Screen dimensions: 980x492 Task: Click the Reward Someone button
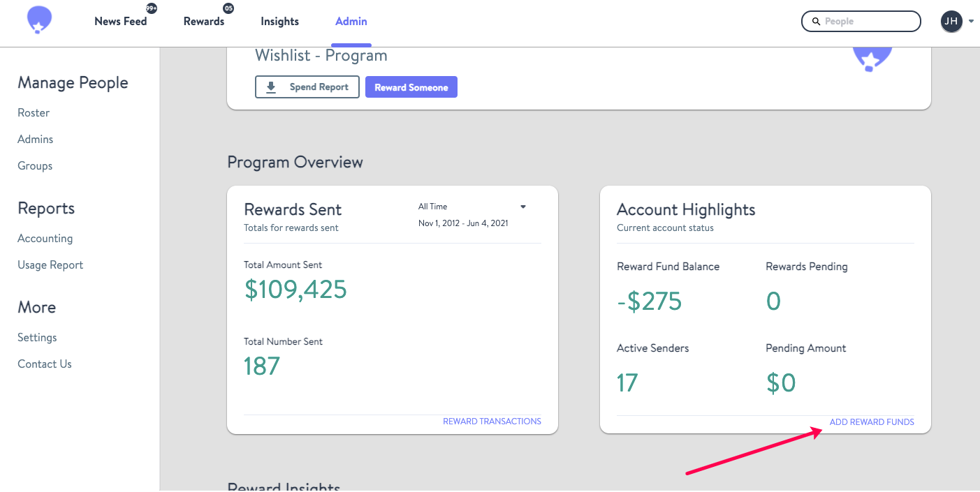click(x=411, y=87)
